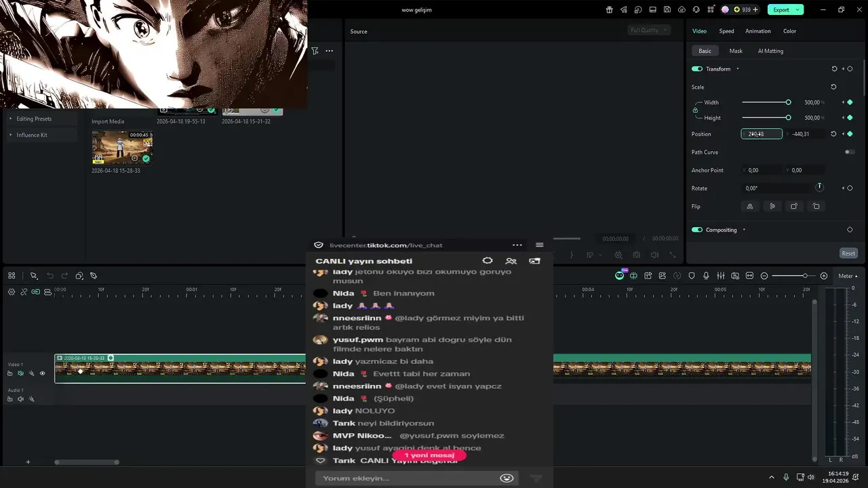Select the 2026-04-18 15-28-33 media thumbnail
Screen dimensions: 868x488
[122, 148]
